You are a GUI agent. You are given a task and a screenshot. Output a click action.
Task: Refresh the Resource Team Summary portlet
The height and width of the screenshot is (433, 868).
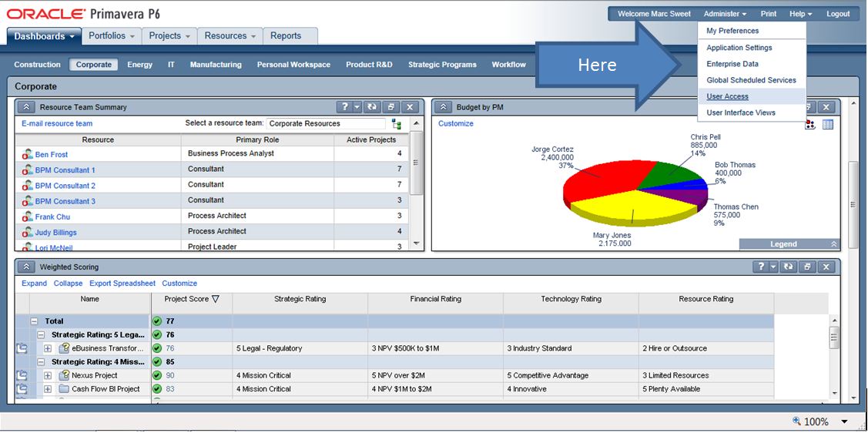pos(372,107)
